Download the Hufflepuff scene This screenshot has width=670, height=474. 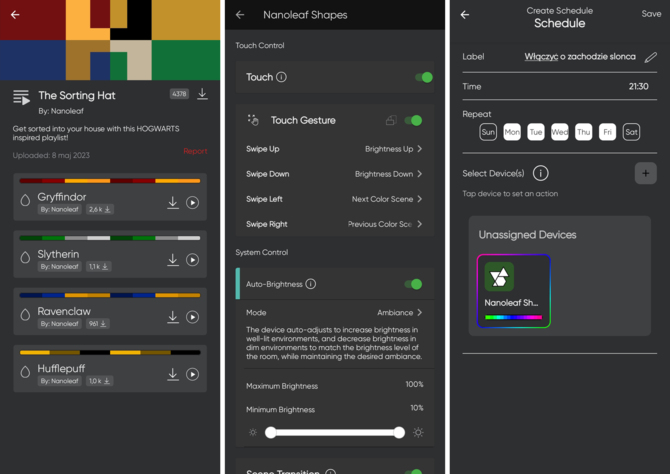[173, 374]
